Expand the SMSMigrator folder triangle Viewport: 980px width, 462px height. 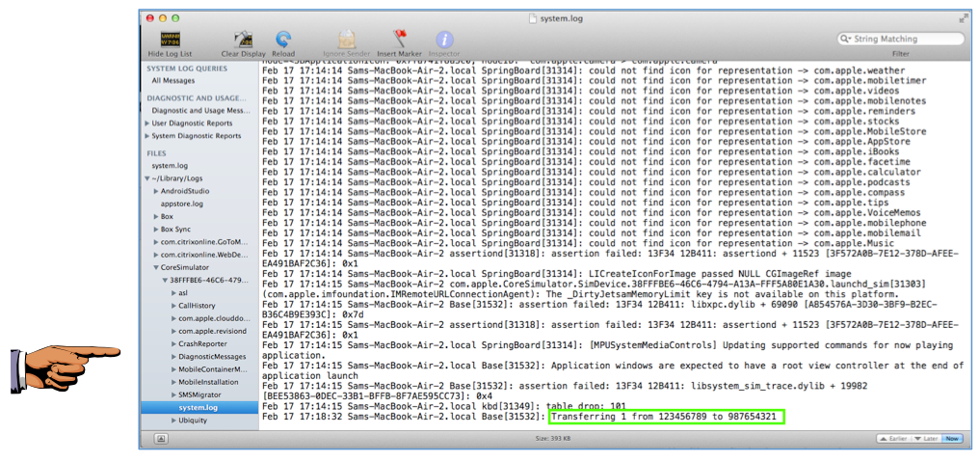(173, 395)
